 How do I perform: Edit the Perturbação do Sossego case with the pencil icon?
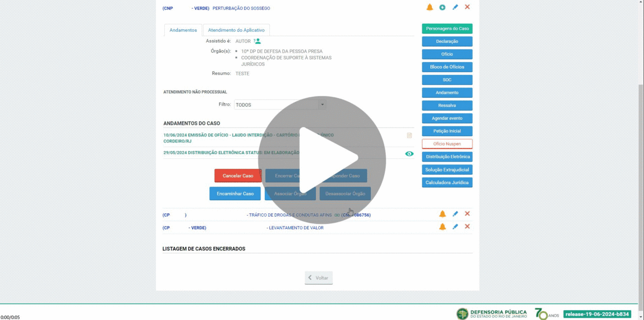(x=455, y=7)
